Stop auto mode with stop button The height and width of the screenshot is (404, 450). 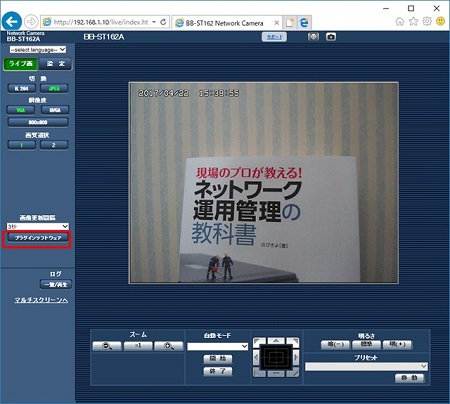tap(218, 371)
